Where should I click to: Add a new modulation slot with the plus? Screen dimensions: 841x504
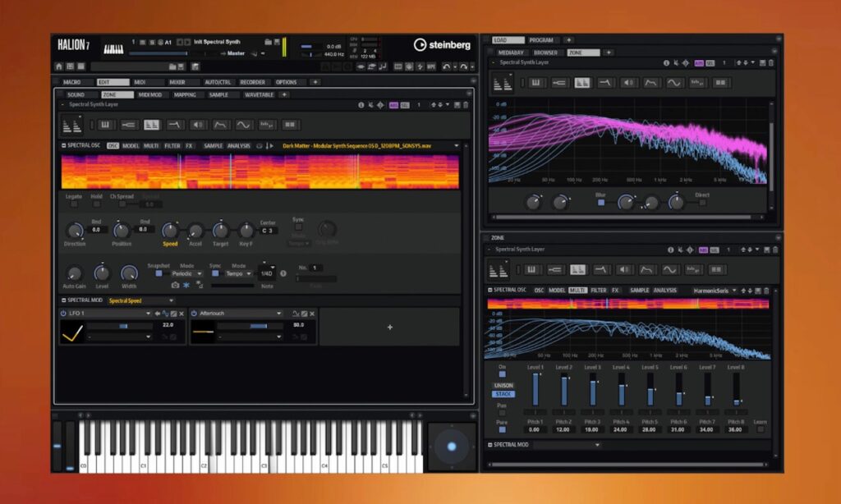390,327
